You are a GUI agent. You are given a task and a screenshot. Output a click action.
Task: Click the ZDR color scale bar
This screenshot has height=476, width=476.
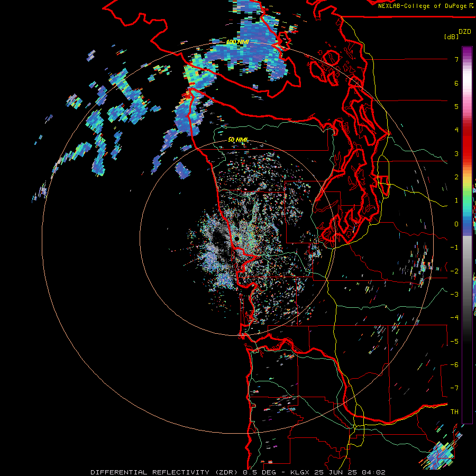click(x=467, y=235)
